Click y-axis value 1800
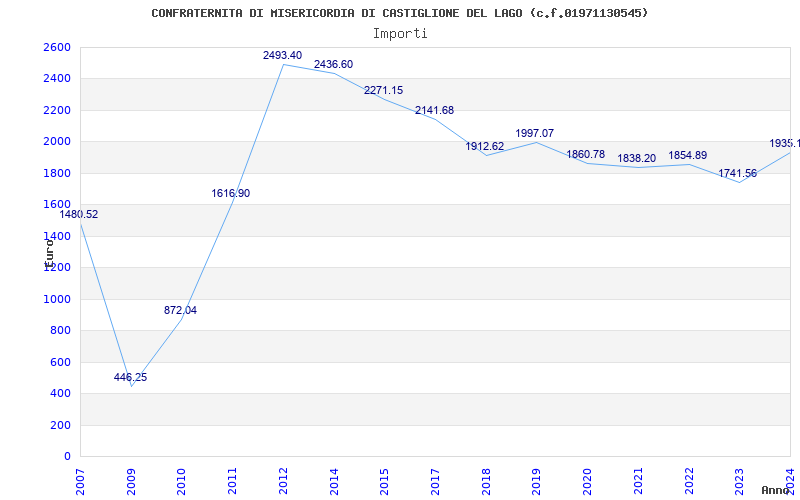Screen dimensions: 800x500 58,173
